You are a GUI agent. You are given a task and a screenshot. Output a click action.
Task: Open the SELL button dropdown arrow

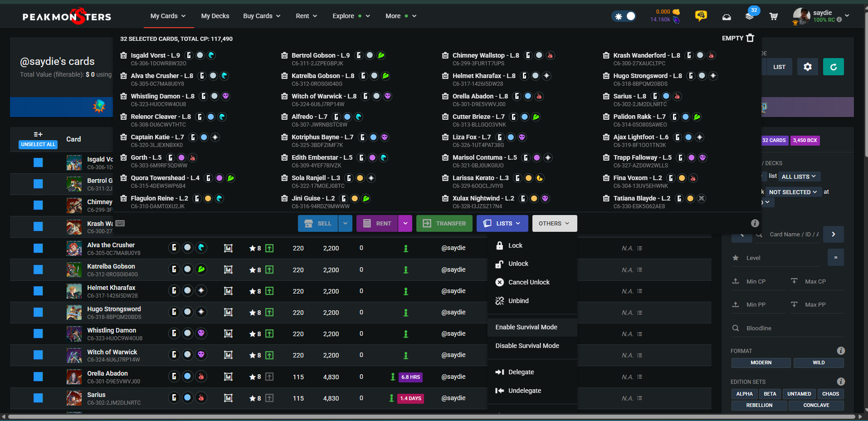pyautogui.click(x=345, y=223)
